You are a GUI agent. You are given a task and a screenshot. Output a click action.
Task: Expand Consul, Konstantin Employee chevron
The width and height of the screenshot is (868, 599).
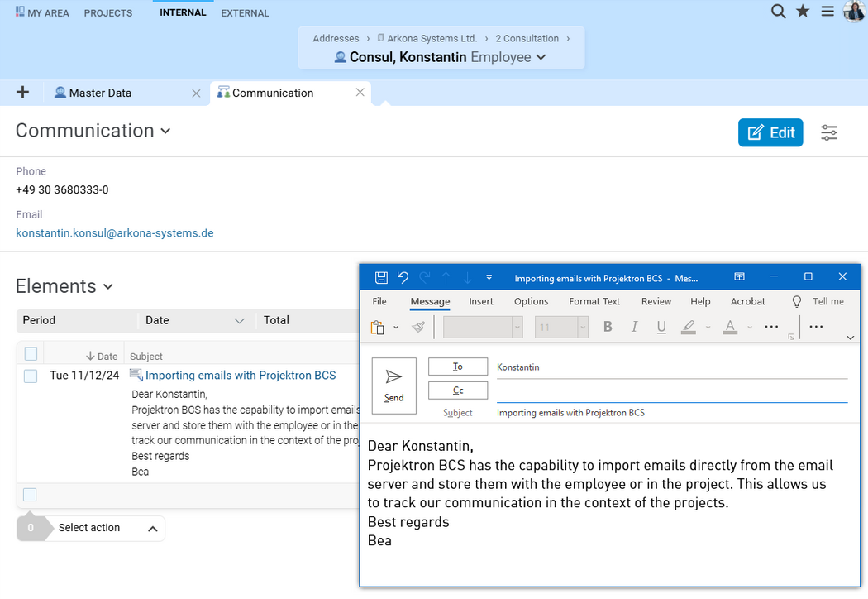click(541, 57)
